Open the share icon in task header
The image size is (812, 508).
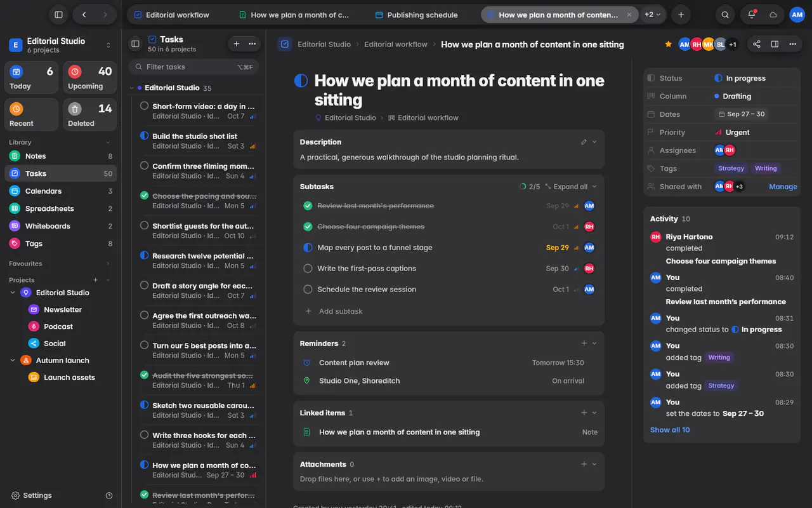pyautogui.click(x=756, y=44)
